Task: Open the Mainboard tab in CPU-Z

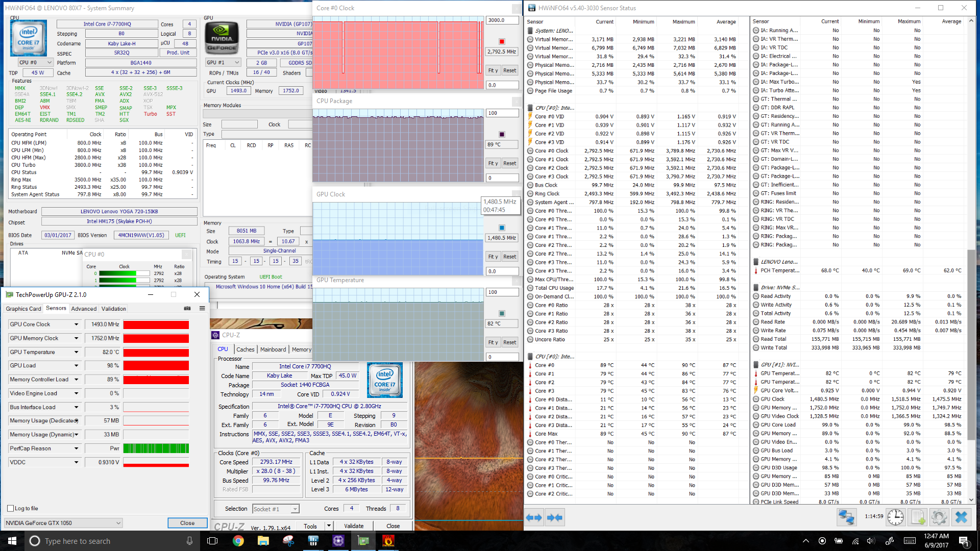Action: [273, 349]
